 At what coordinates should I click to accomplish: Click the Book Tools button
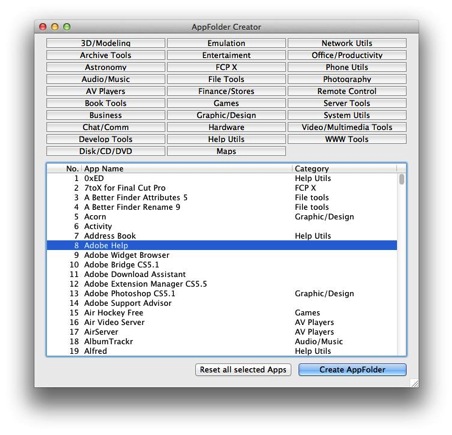[x=106, y=103]
